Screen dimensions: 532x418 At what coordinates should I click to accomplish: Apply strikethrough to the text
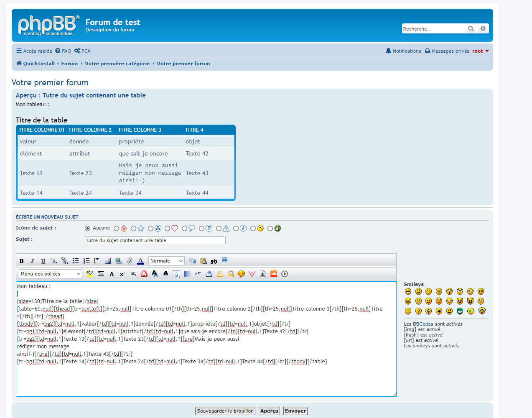tap(112, 274)
